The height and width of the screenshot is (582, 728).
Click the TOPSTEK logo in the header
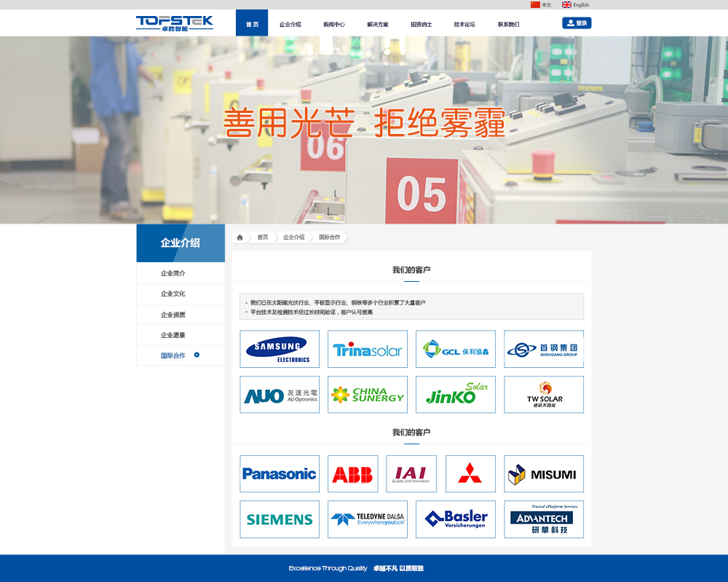coord(175,23)
